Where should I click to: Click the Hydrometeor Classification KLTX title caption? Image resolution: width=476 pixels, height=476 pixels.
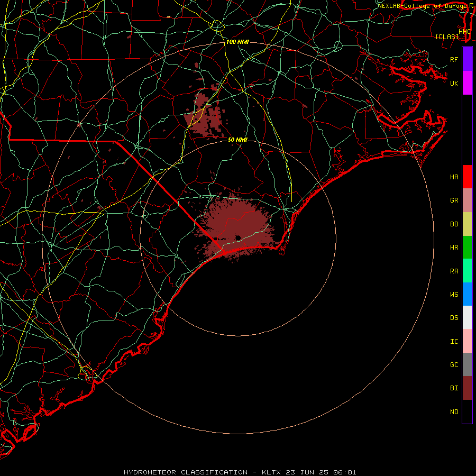240,472
